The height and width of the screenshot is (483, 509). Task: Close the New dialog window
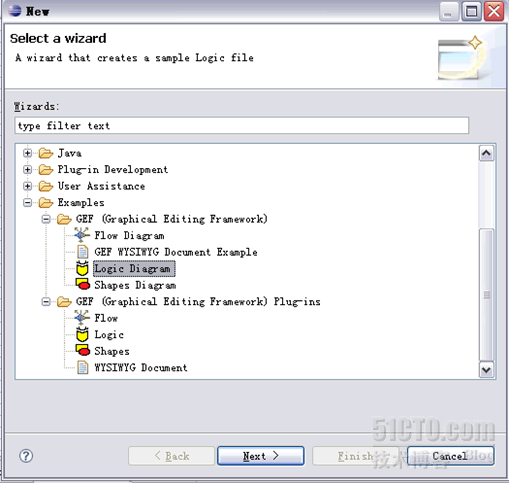[x=494, y=12]
